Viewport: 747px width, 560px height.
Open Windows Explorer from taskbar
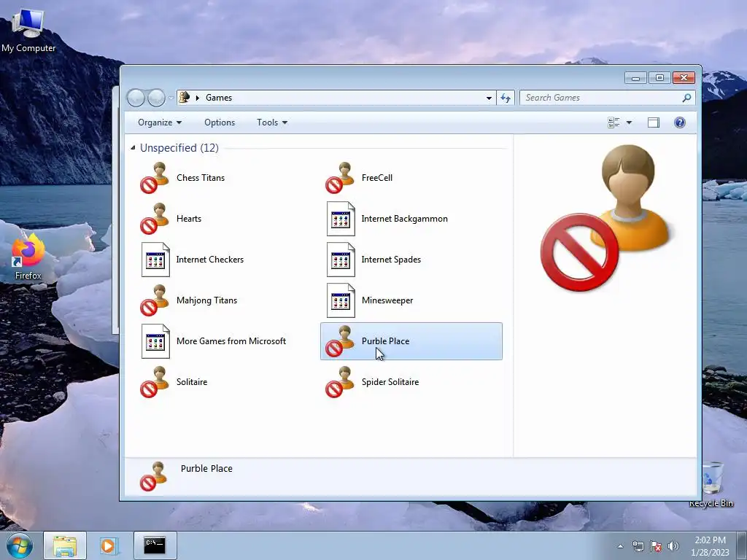coord(65,545)
